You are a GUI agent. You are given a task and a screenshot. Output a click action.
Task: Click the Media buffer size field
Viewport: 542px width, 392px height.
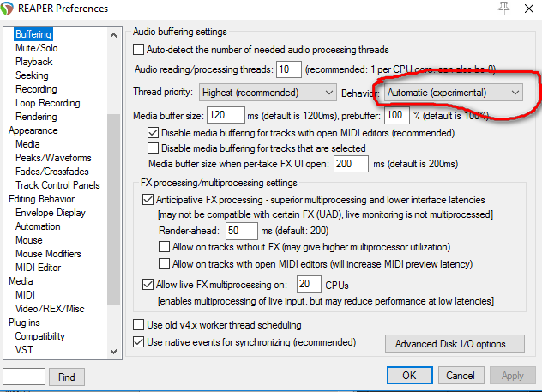(x=226, y=115)
